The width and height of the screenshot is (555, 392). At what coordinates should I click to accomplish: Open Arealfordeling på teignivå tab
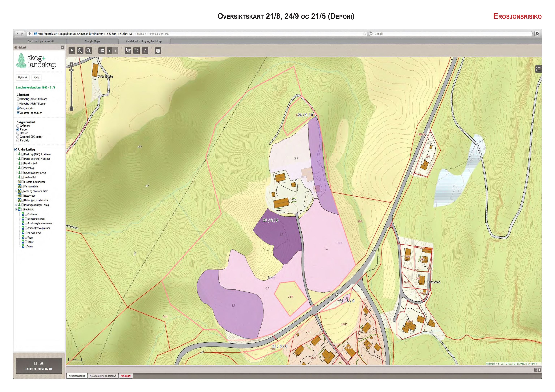[x=103, y=376]
